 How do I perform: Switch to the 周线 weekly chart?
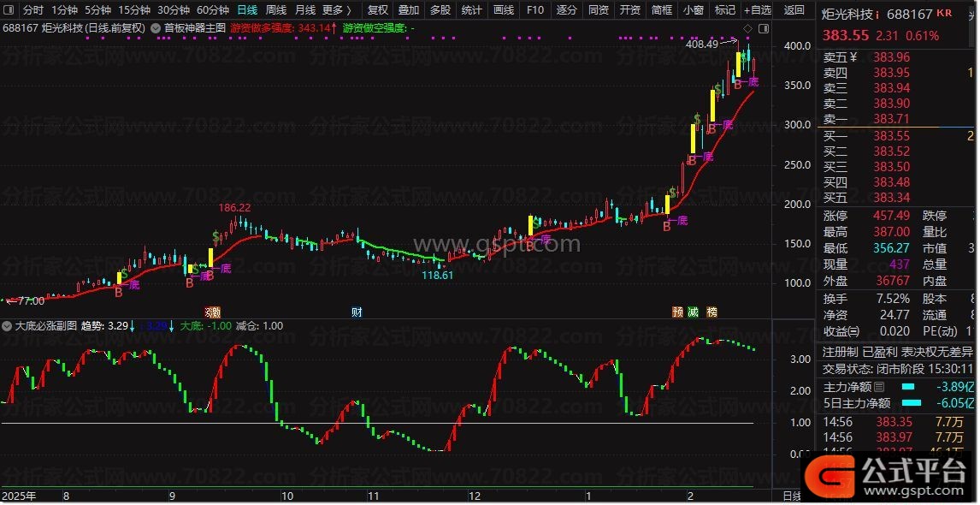click(x=275, y=10)
